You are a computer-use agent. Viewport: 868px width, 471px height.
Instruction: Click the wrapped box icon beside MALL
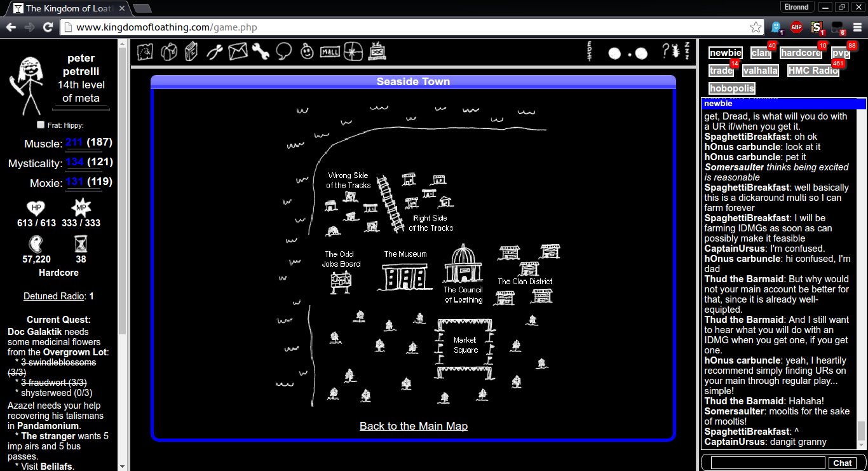click(353, 51)
